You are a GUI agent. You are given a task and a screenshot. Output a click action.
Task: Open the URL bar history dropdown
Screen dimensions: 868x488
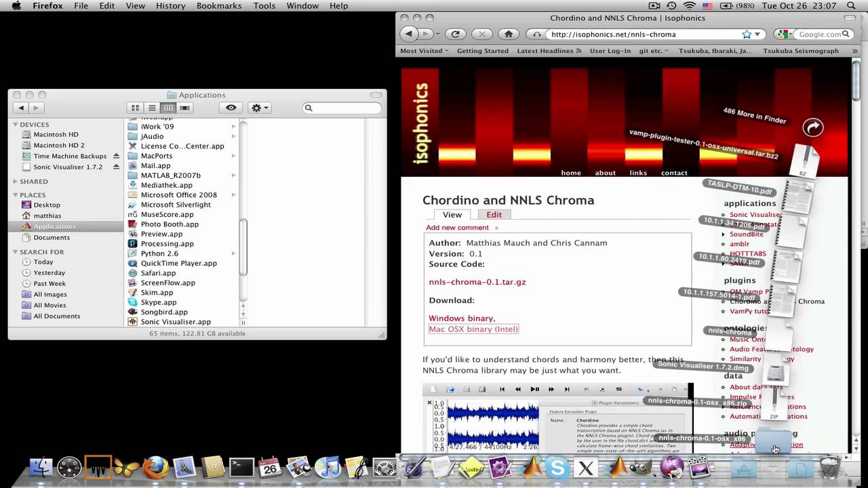[757, 34]
